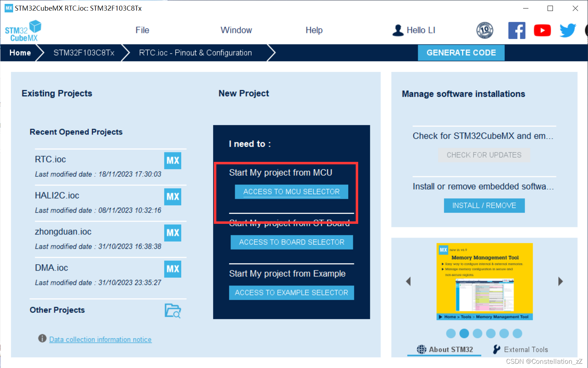
Task: Open the RTC.ioc recent project name
Action: coord(50,159)
